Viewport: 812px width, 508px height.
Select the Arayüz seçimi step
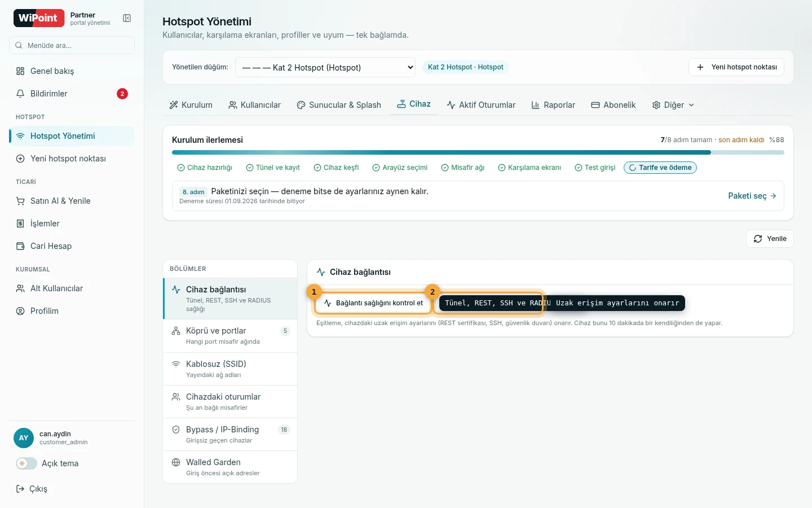point(400,168)
